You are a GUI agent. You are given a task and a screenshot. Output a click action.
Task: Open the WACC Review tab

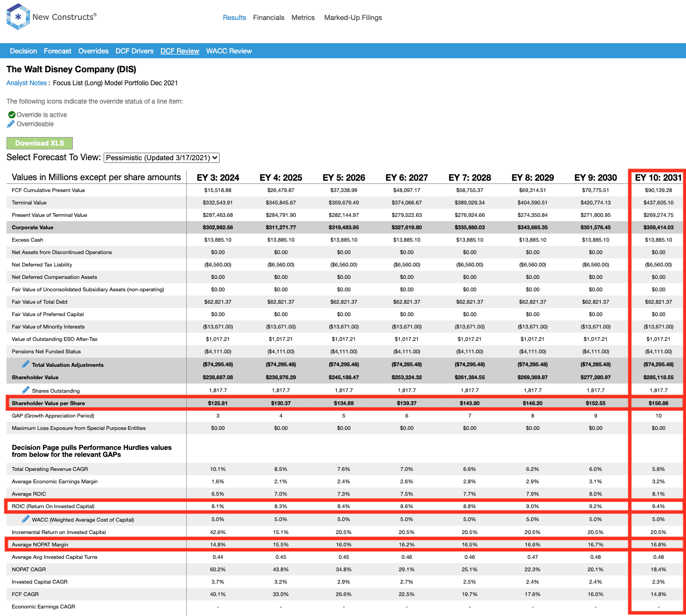pyautogui.click(x=229, y=51)
